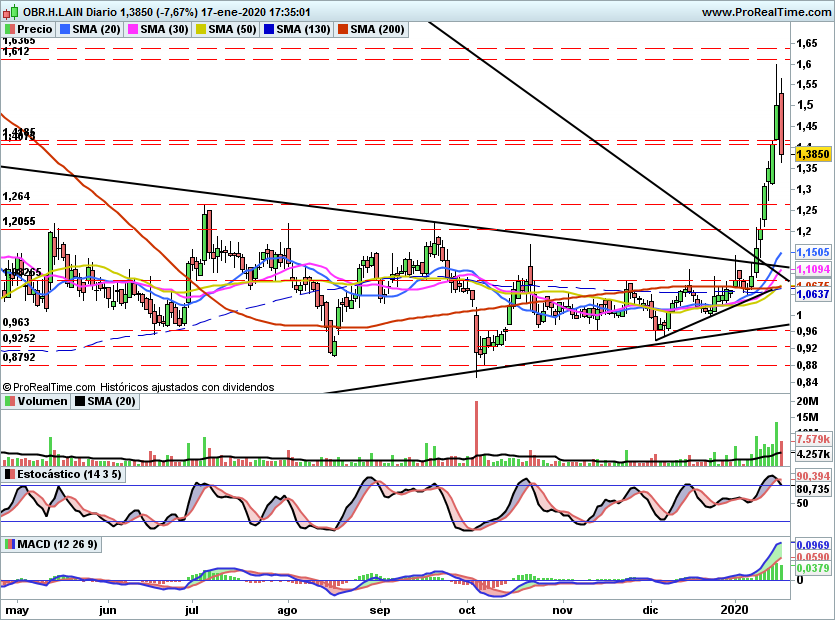Image resolution: width=835 pixels, height=620 pixels.
Task: Click the MACD indicator icon
Action: pyautogui.click(x=10, y=544)
